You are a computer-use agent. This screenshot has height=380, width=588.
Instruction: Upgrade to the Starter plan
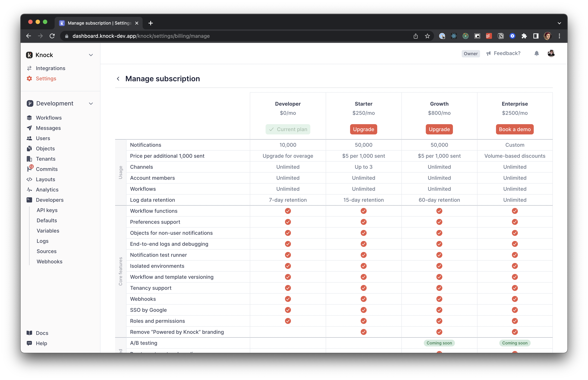tap(363, 129)
